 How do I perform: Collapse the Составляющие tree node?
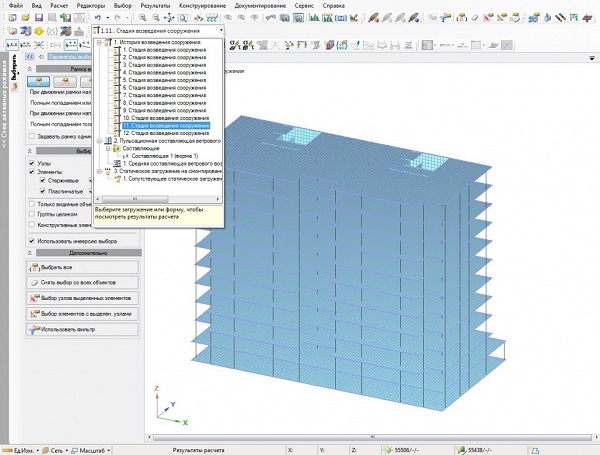pyautogui.click(x=108, y=148)
